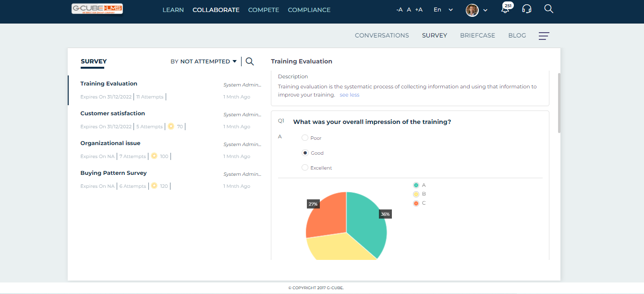Go to the Compete menu

pyautogui.click(x=264, y=10)
